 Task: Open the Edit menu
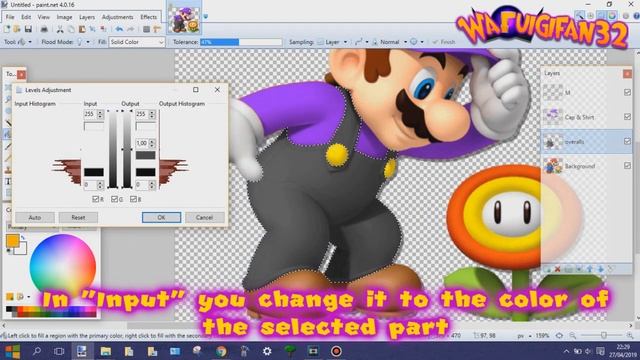pyautogui.click(x=26, y=17)
